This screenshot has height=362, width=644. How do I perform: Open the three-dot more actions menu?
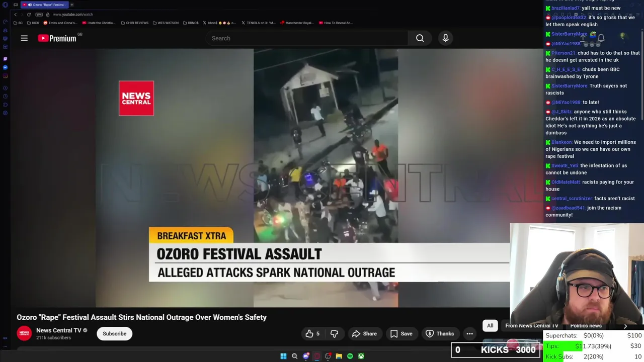(x=469, y=333)
